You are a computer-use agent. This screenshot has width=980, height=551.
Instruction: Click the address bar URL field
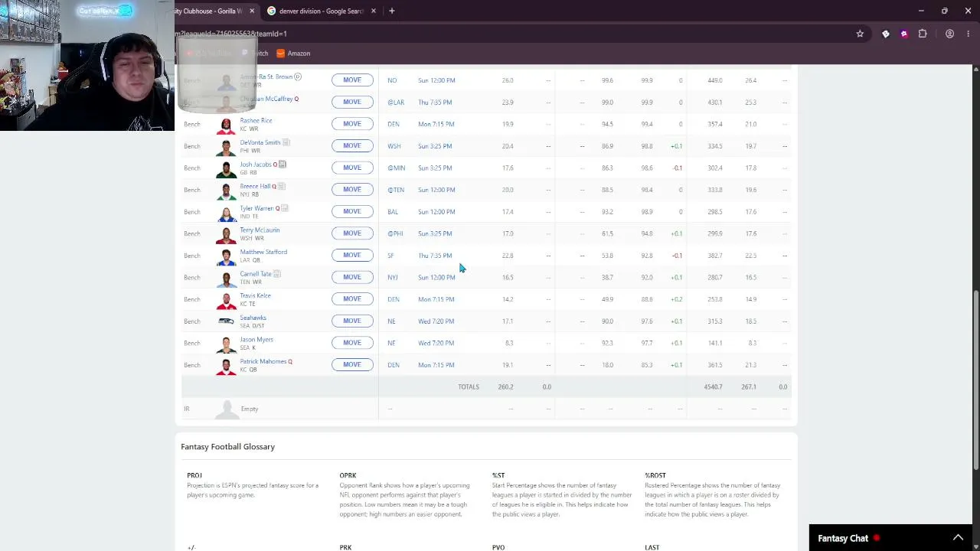(x=505, y=34)
